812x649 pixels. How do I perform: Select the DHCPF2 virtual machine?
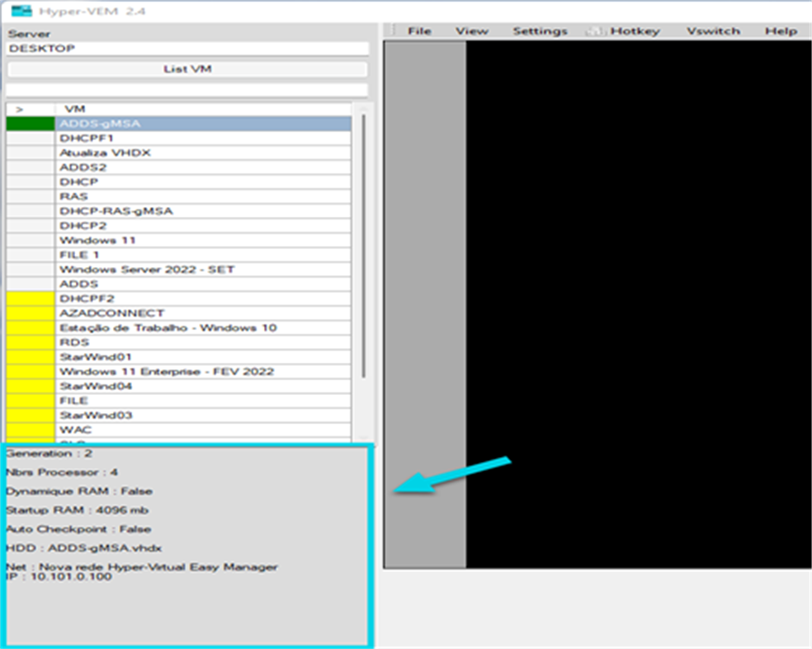pyautogui.click(x=203, y=299)
